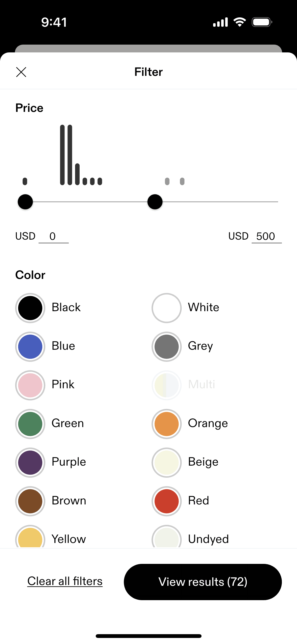297x644 pixels.
Task: Select the Yellow color swatch
Action: [x=30, y=538]
